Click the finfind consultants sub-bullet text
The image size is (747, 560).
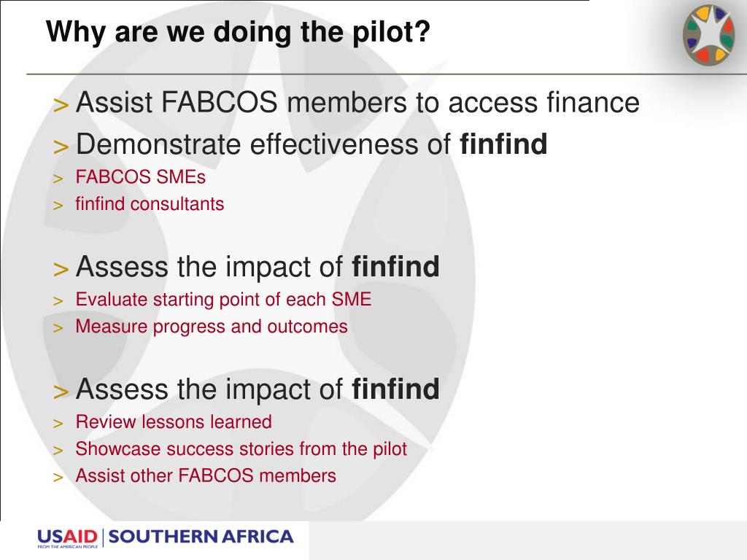point(150,204)
